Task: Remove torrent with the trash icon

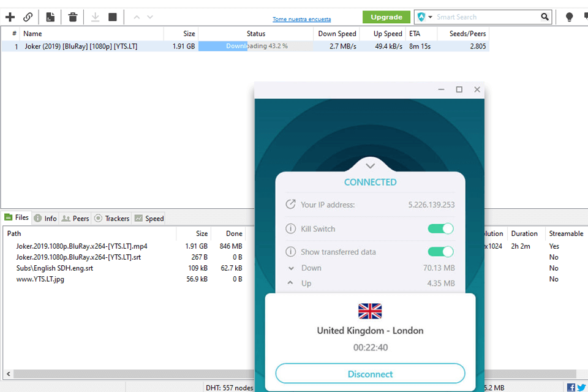Action: click(73, 17)
